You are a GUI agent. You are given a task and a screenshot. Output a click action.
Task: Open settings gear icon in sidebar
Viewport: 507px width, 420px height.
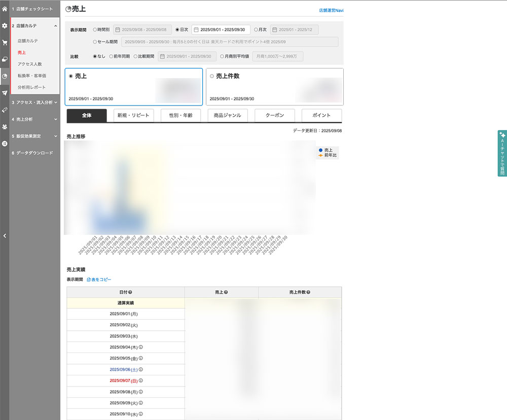(x=5, y=25)
